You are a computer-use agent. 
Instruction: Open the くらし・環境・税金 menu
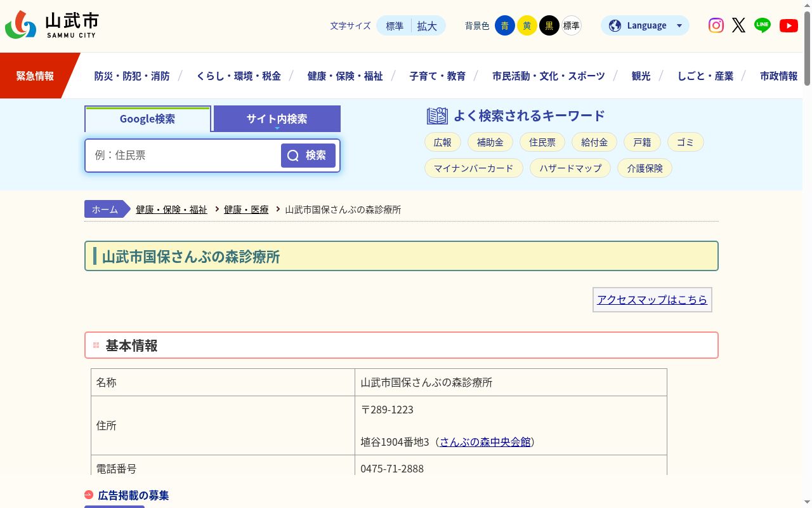(239, 76)
